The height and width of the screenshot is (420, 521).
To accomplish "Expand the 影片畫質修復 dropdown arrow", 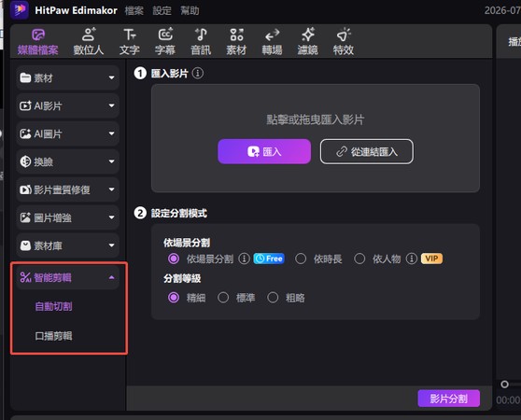I will [x=112, y=189].
